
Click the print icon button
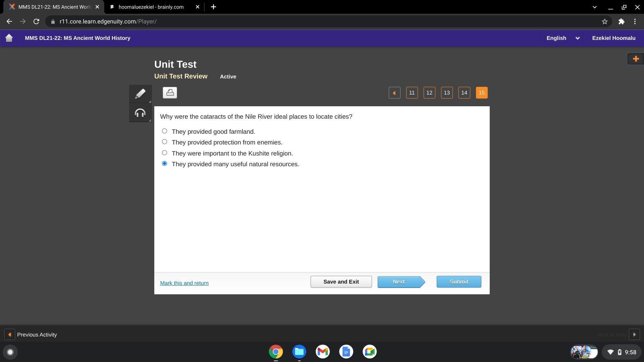point(170,93)
